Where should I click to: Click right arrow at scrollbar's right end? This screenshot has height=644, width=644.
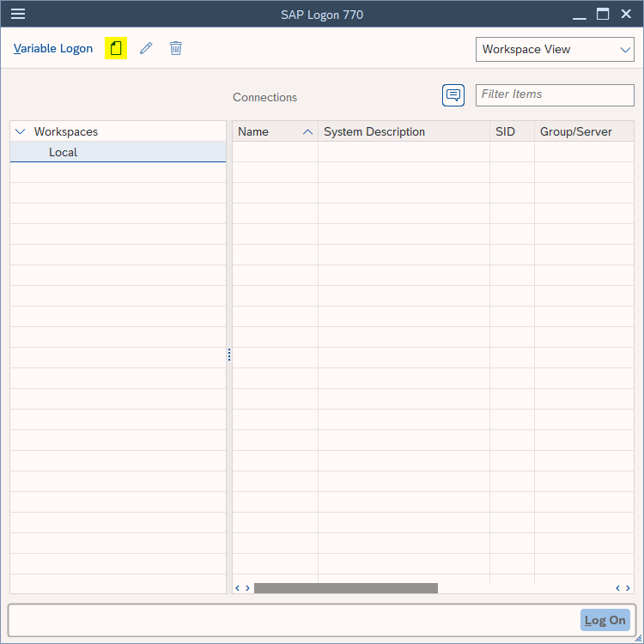628,588
